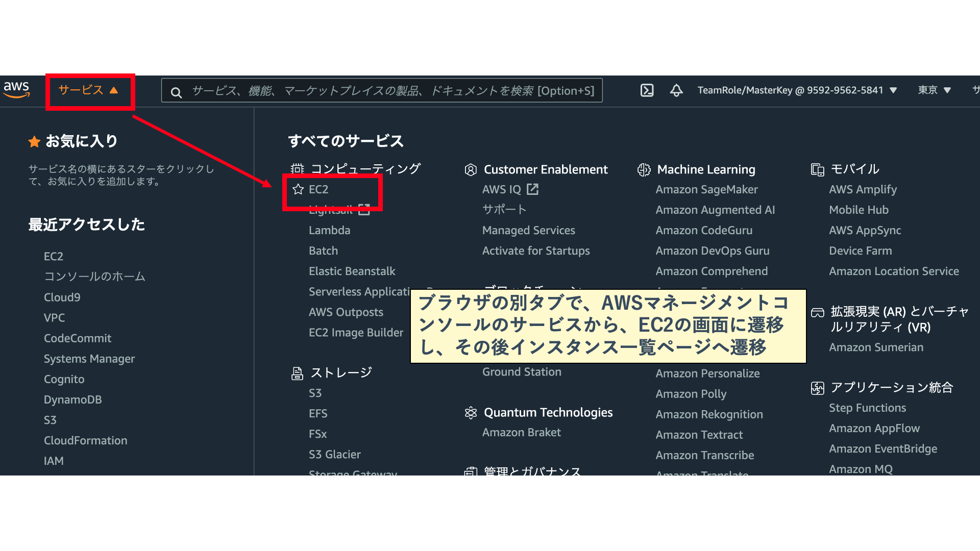Open AWS IQ link

pyautogui.click(x=502, y=189)
